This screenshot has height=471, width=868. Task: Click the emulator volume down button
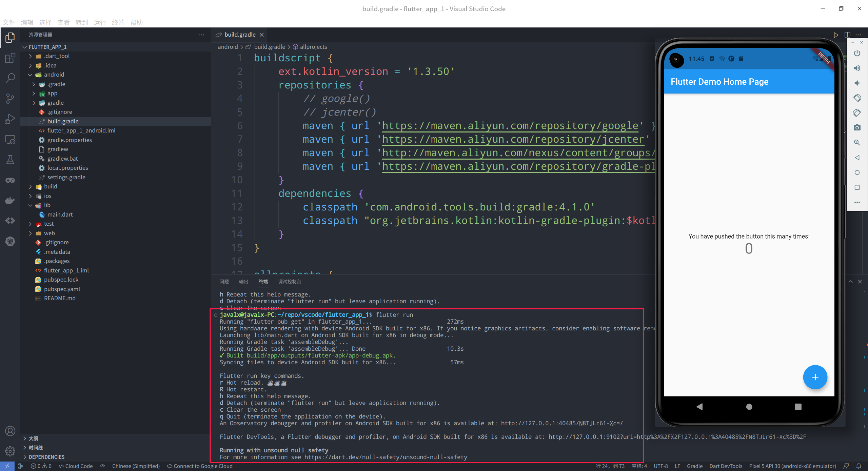click(x=857, y=83)
